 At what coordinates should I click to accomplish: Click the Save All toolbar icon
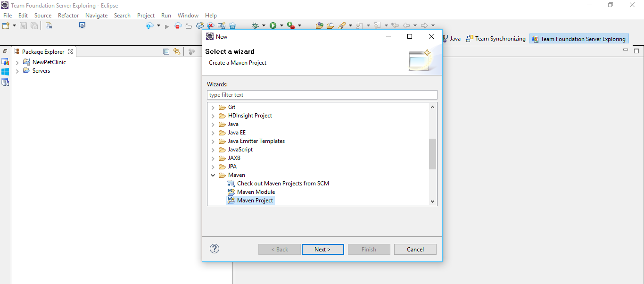coord(34,25)
